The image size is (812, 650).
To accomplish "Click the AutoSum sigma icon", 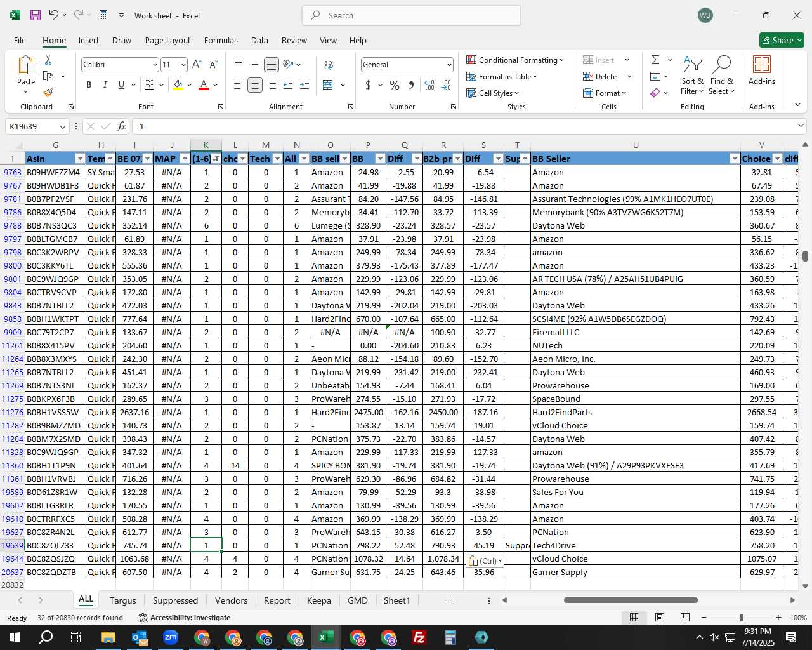I will [655, 60].
